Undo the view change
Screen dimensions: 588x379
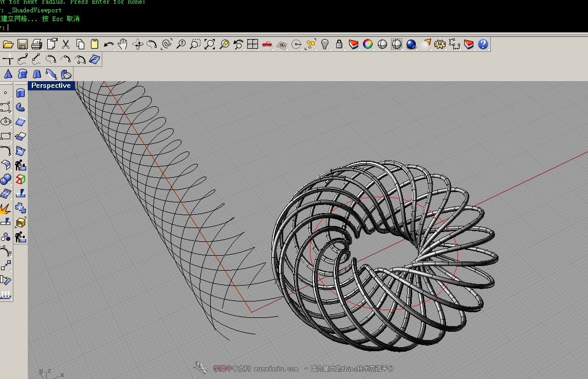[x=238, y=45]
